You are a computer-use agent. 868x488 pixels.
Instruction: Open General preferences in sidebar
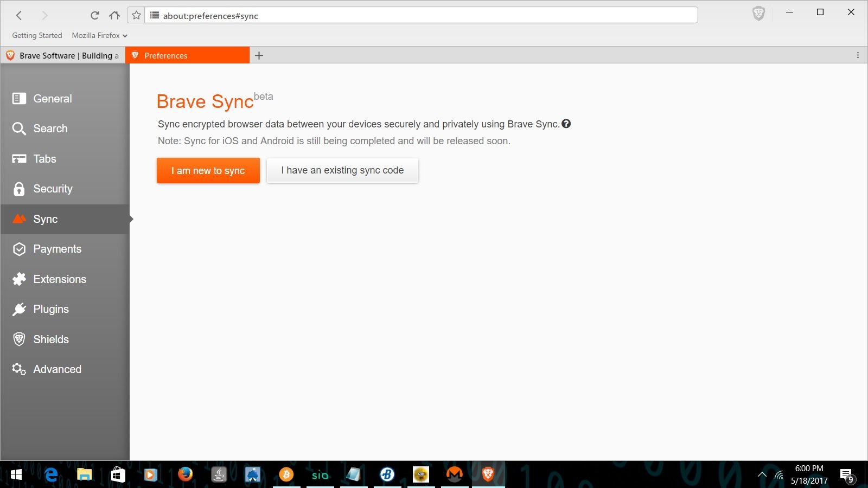click(x=65, y=99)
